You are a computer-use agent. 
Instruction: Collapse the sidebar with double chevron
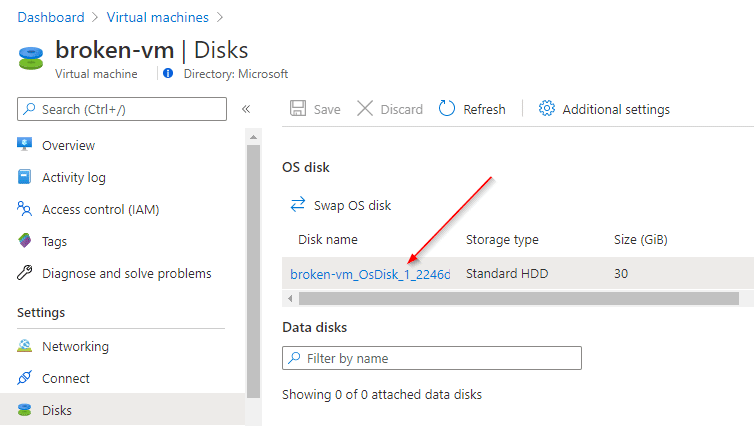point(246,109)
